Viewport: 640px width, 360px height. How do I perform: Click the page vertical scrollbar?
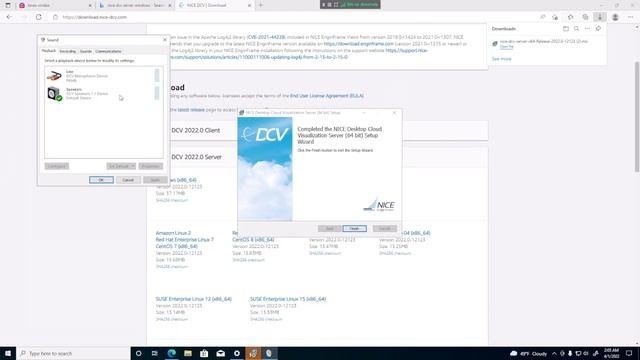[x=637, y=116]
